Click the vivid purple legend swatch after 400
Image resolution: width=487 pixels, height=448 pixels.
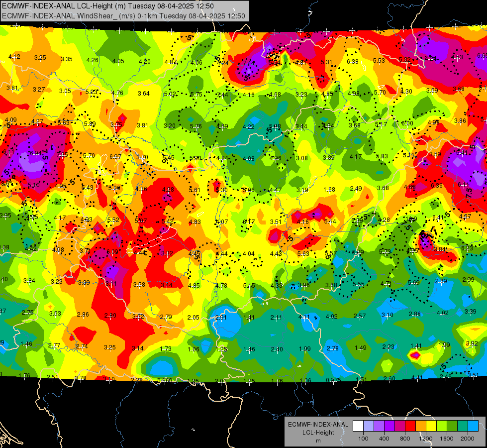click(390, 426)
